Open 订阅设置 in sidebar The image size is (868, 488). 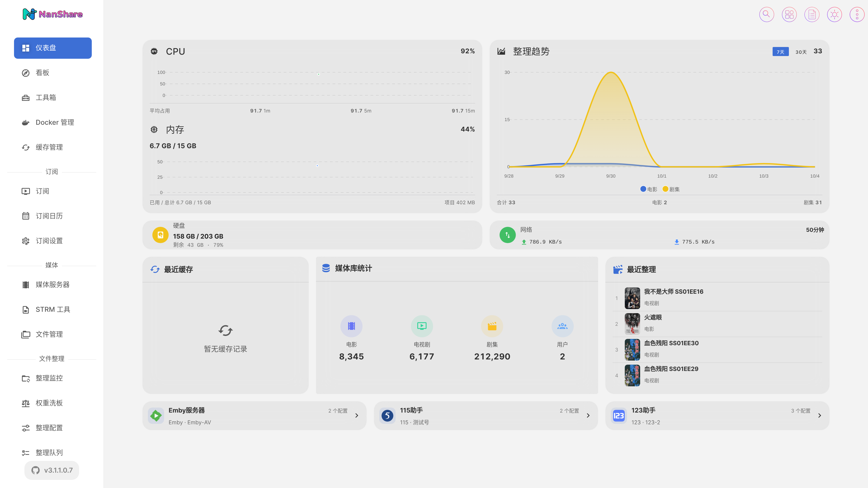[53, 241]
